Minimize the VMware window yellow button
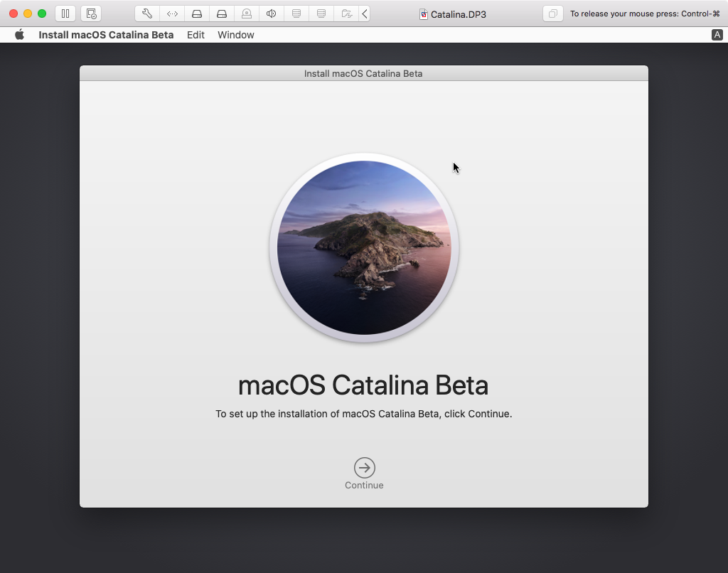 28,14
